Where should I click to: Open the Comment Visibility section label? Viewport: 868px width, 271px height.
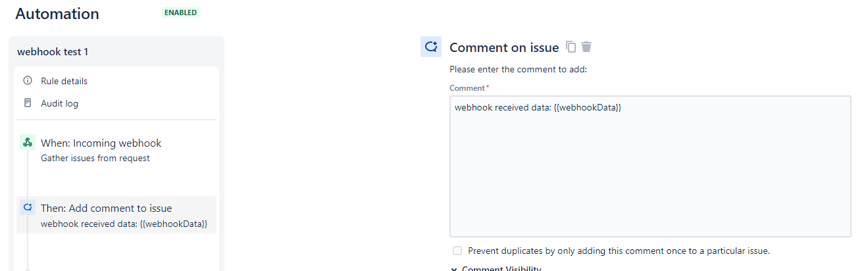[x=501, y=268]
